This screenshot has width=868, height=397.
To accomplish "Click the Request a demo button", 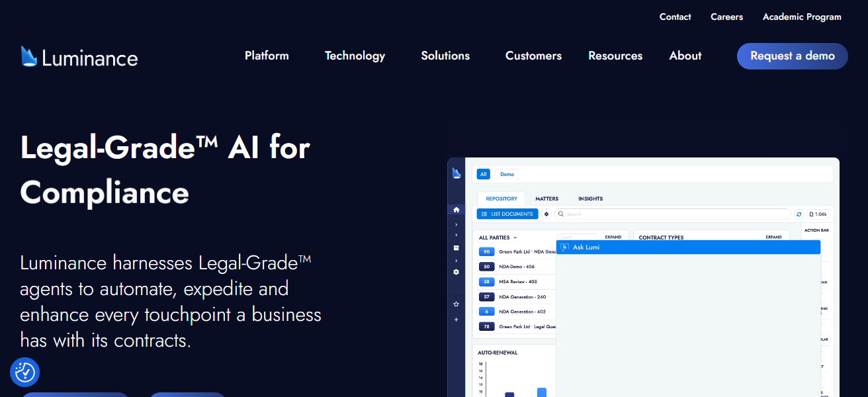I will tap(793, 56).
